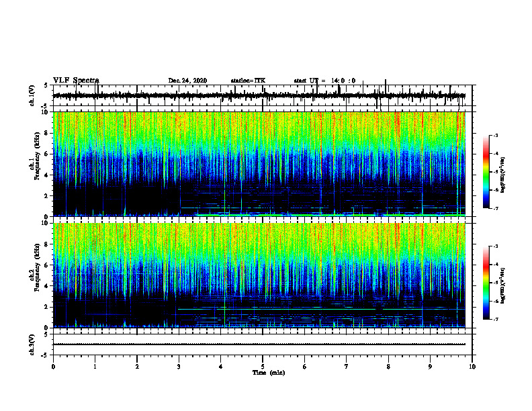The height and width of the screenshot is (411, 532).
Task: Click time axis tick label "2"
Action: tap(137, 367)
